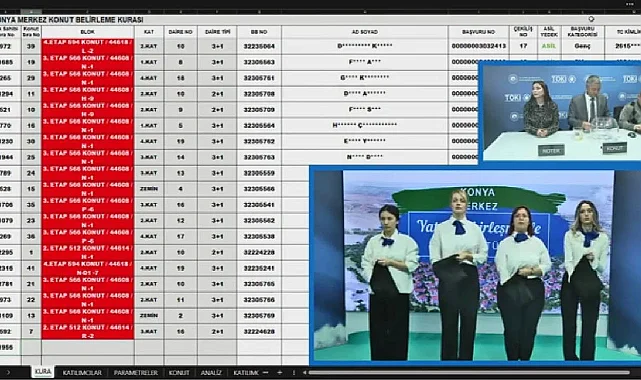Click the horizontal scrollbar left arrow

[305, 373]
